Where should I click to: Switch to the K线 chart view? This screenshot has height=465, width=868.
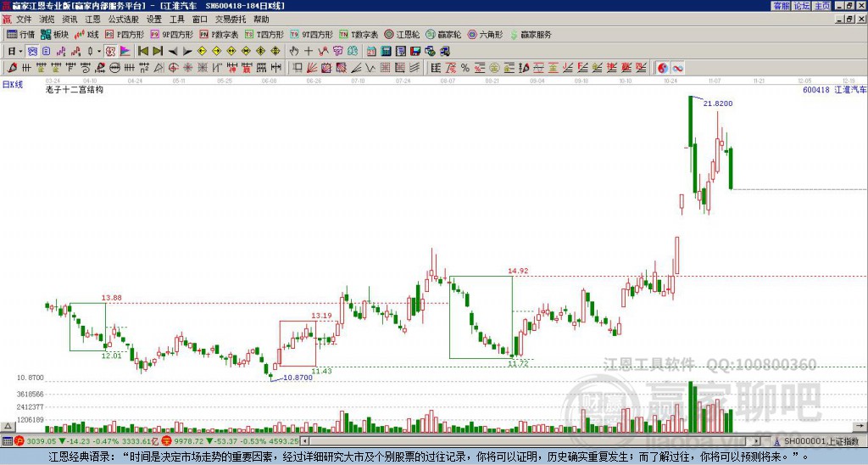tap(86, 34)
